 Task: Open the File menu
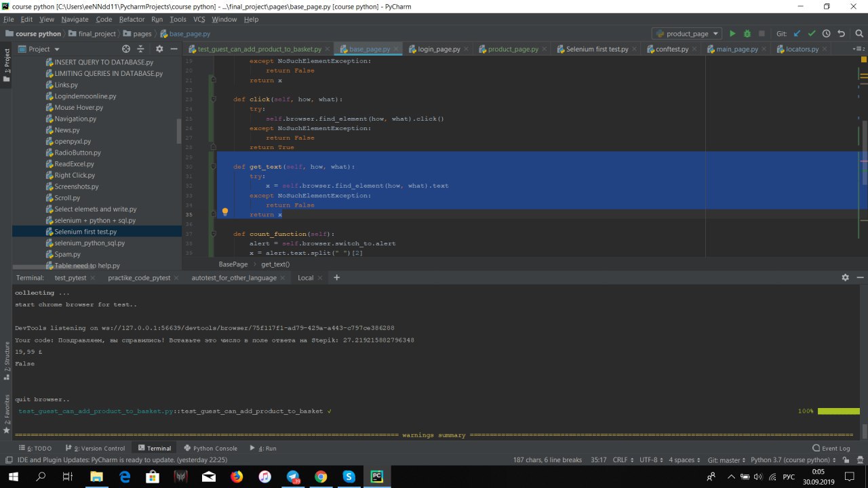pos(9,20)
